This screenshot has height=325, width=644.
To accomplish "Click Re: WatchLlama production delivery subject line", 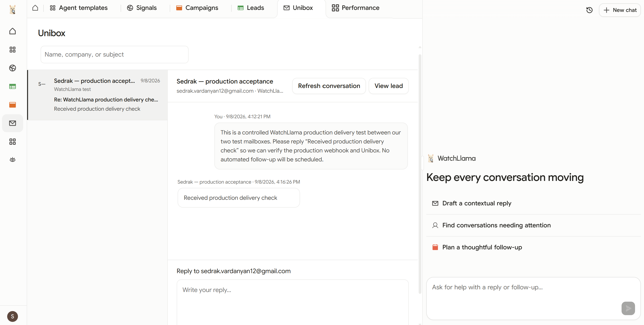I will pyautogui.click(x=106, y=100).
